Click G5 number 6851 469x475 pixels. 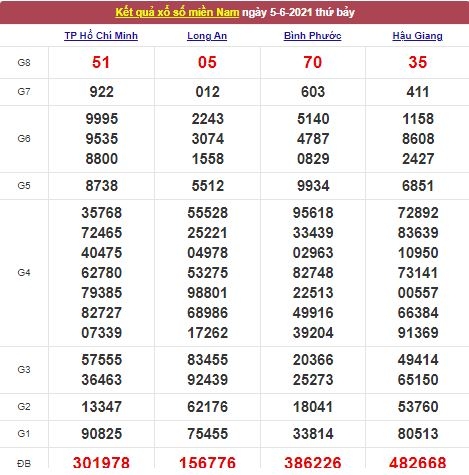[x=418, y=186]
